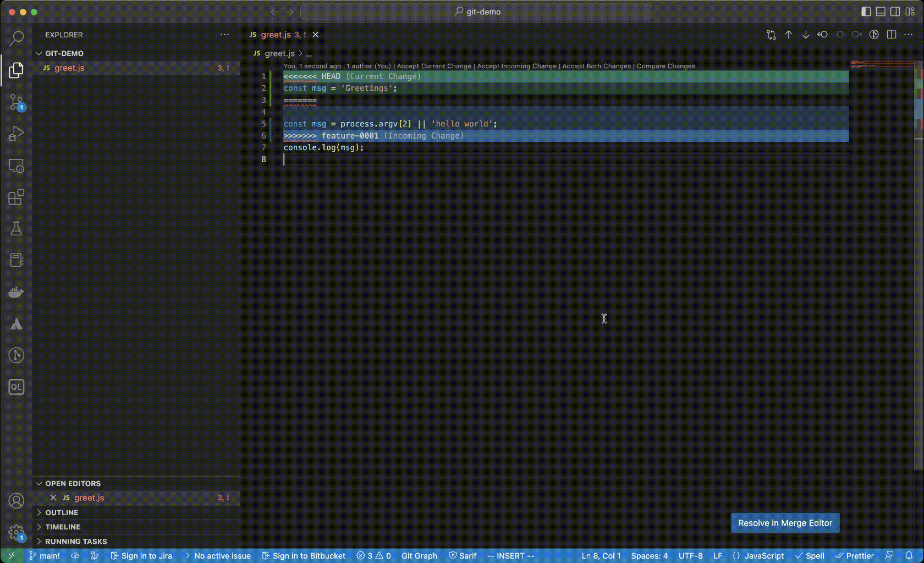This screenshot has height=563, width=924.
Task: Open the Run and Debug view
Action: (16, 134)
